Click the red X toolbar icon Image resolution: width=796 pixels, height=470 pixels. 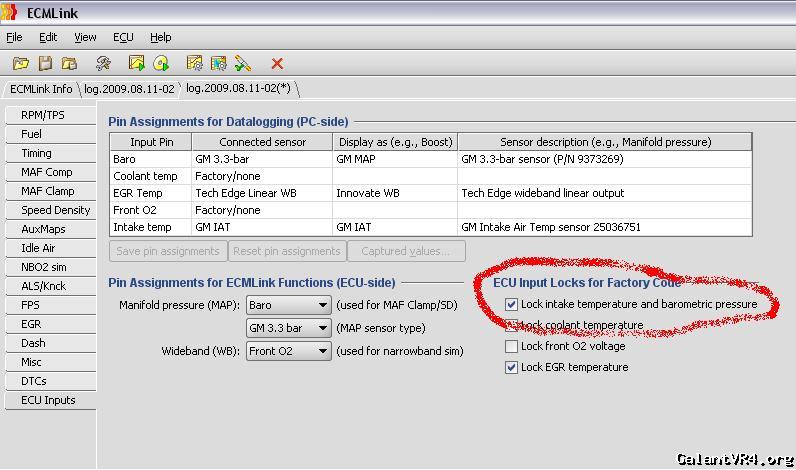[277, 63]
